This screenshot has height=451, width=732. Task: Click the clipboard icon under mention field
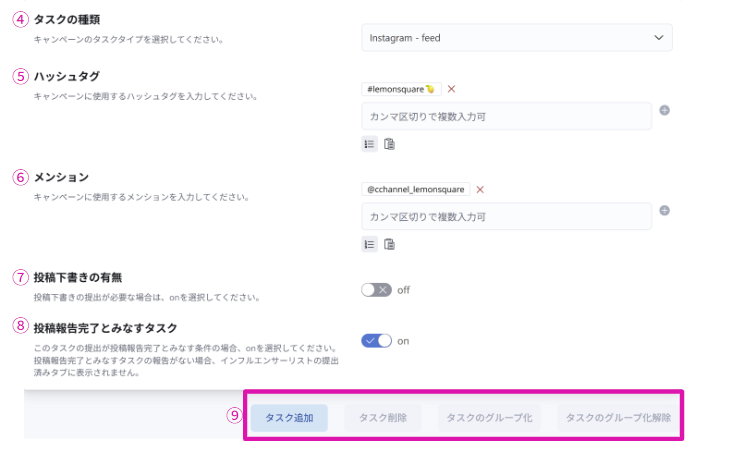coord(389,244)
